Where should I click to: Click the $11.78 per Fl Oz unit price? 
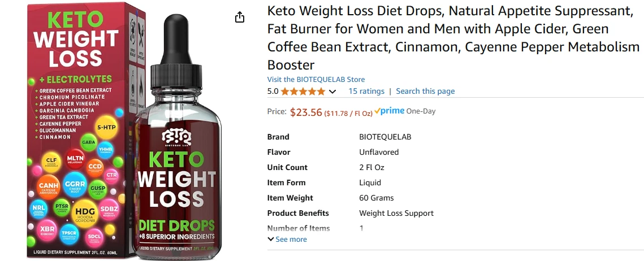tap(348, 112)
